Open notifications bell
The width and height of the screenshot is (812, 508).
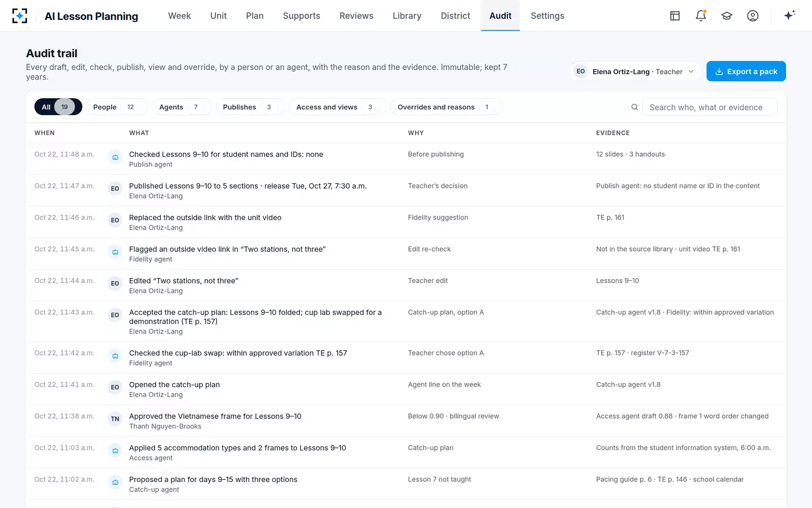tap(701, 16)
